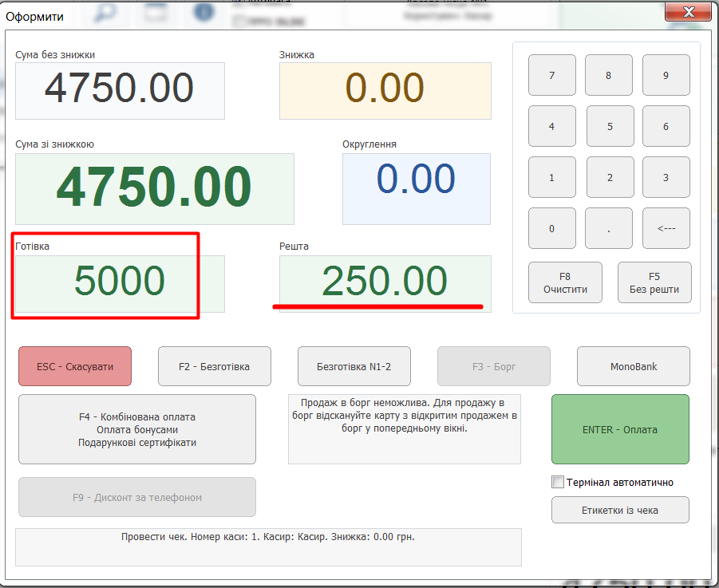Click the Готівка cash amount field

coord(120,284)
